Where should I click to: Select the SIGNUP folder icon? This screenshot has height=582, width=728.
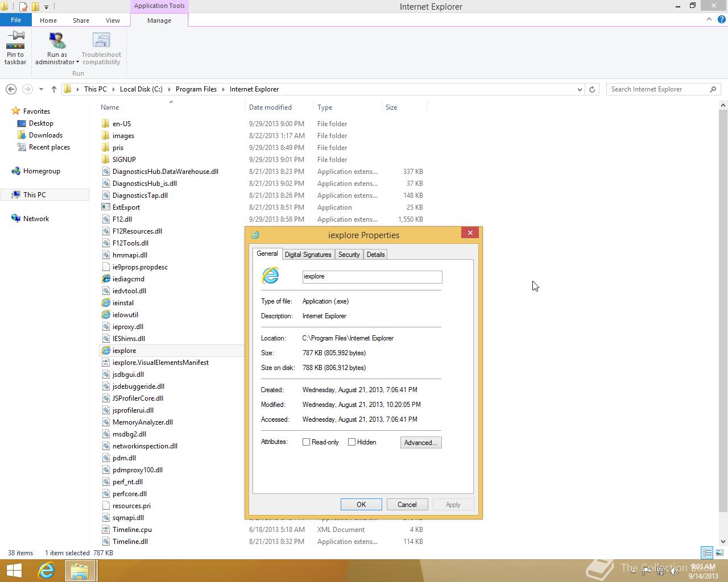pyautogui.click(x=106, y=160)
